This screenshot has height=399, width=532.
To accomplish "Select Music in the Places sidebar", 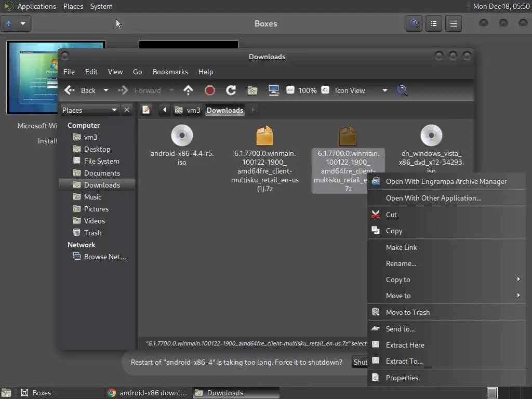I will [x=97, y=197].
